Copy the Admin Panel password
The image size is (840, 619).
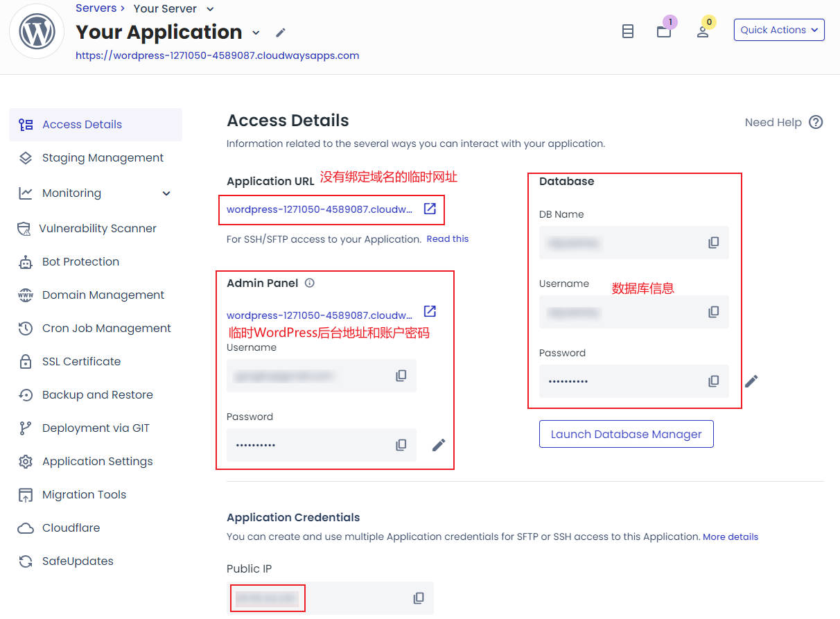[401, 445]
